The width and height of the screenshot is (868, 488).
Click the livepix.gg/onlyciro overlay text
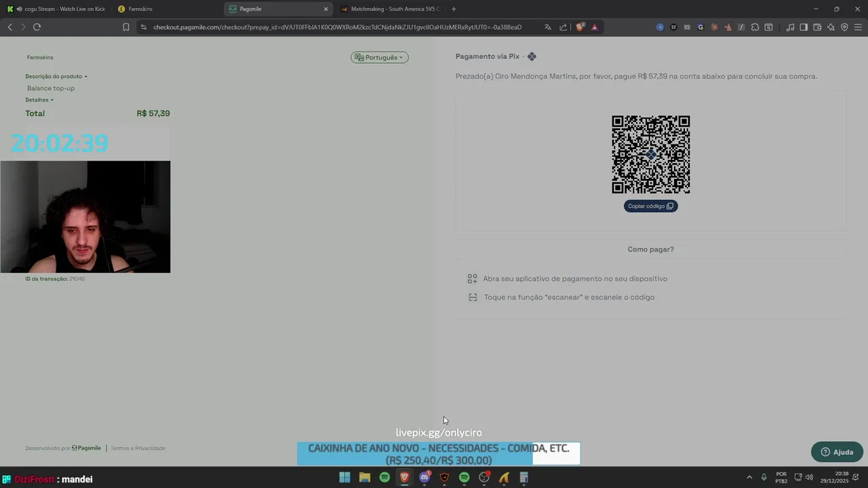[439, 432]
